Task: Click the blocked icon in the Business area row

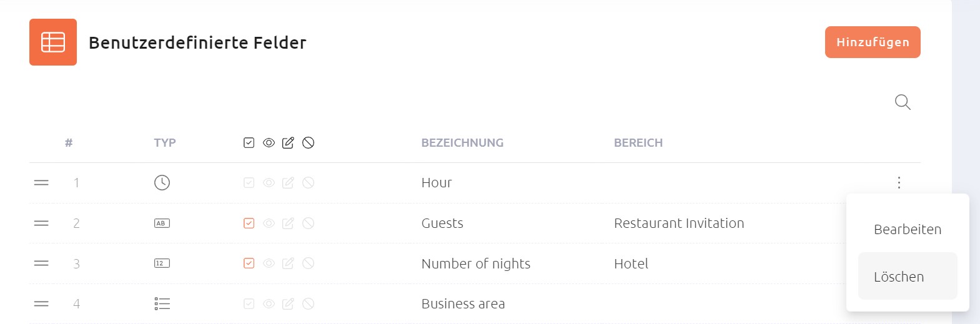Action: pyautogui.click(x=308, y=304)
